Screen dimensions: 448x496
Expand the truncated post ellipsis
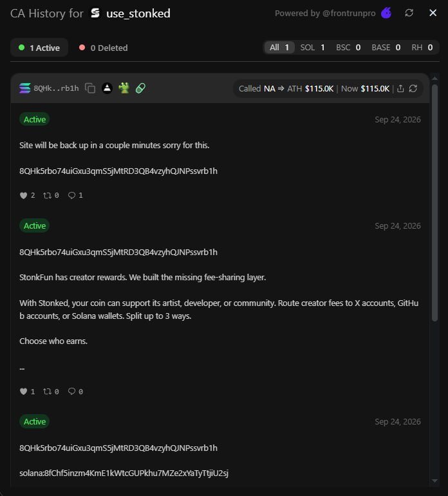(x=22, y=368)
